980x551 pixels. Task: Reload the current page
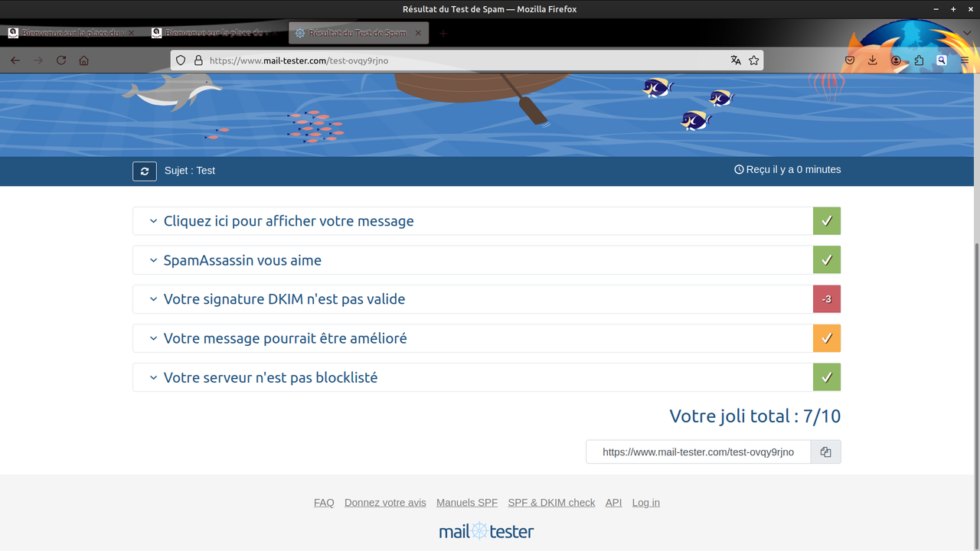point(61,60)
